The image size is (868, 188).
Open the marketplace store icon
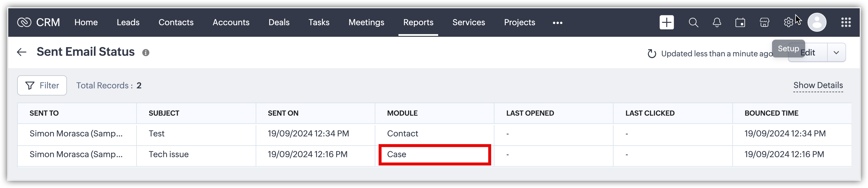[x=764, y=23]
